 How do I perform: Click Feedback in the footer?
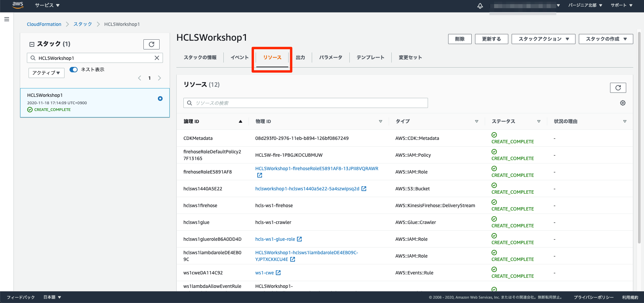21,297
